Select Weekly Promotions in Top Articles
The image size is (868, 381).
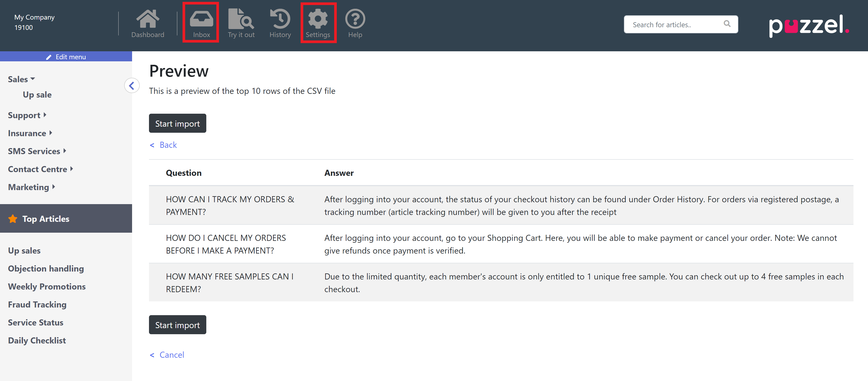click(x=47, y=287)
